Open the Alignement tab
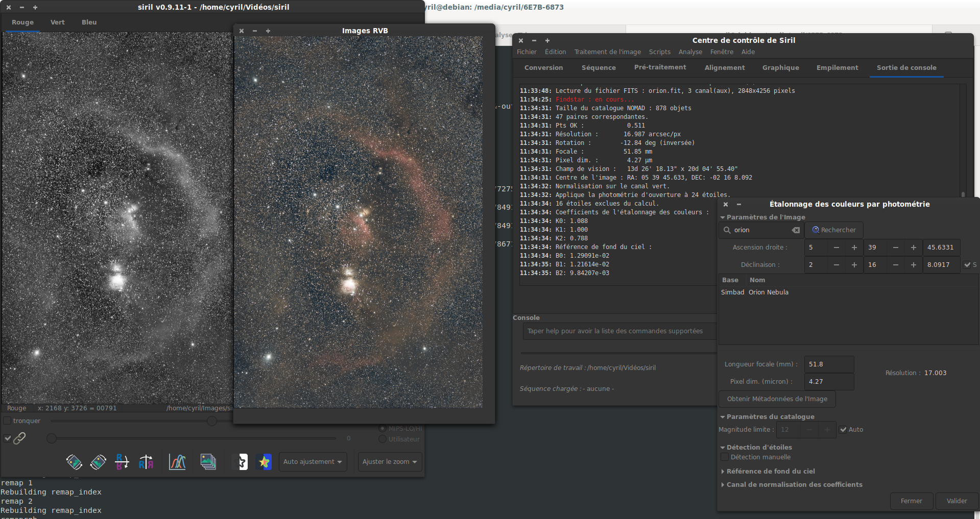This screenshot has height=519, width=980. tap(725, 67)
